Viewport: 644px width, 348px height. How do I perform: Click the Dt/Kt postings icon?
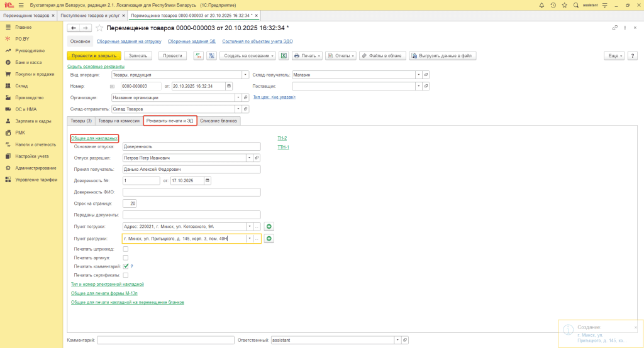coord(199,56)
